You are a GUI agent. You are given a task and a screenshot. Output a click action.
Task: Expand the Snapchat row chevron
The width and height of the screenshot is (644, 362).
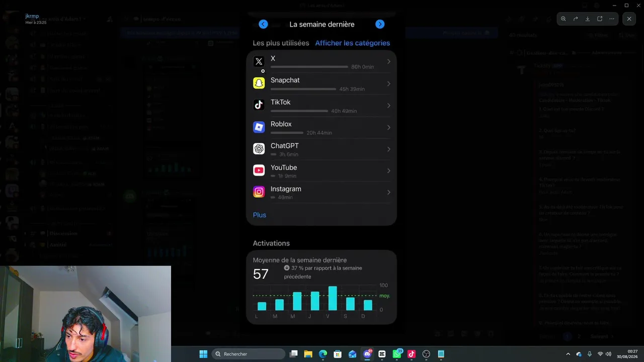(x=388, y=83)
